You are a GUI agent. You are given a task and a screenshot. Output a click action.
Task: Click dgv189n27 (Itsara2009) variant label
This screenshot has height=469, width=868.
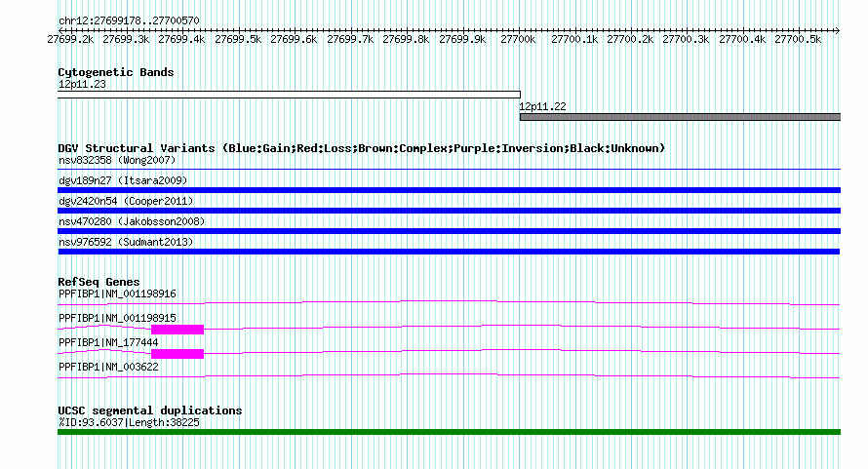point(123,180)
